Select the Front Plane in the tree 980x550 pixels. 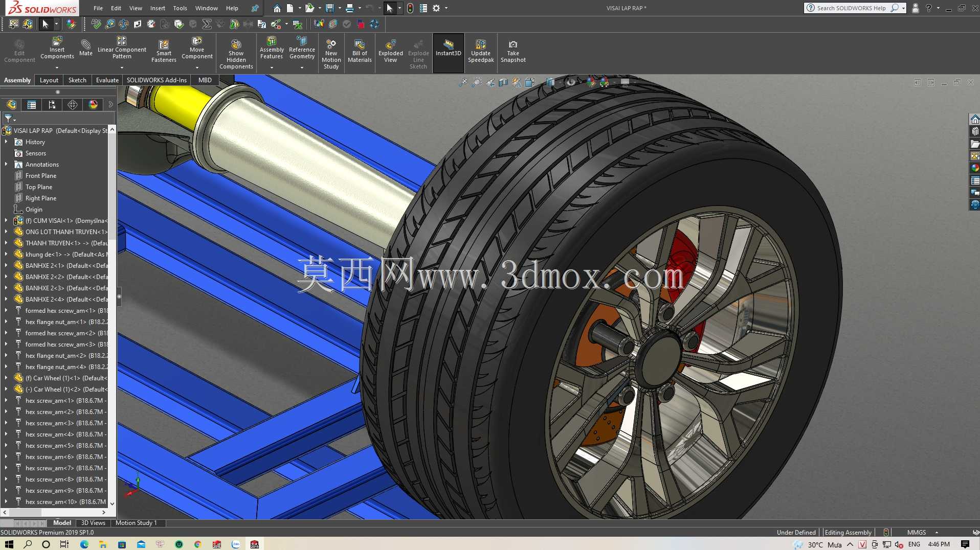[x=41, y=176]
